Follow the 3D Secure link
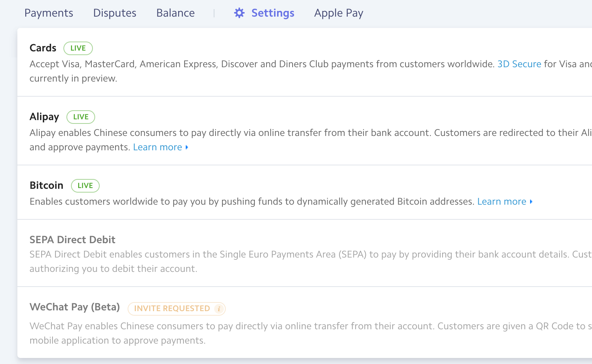This screenshot has width=592, height=364. 519,64
